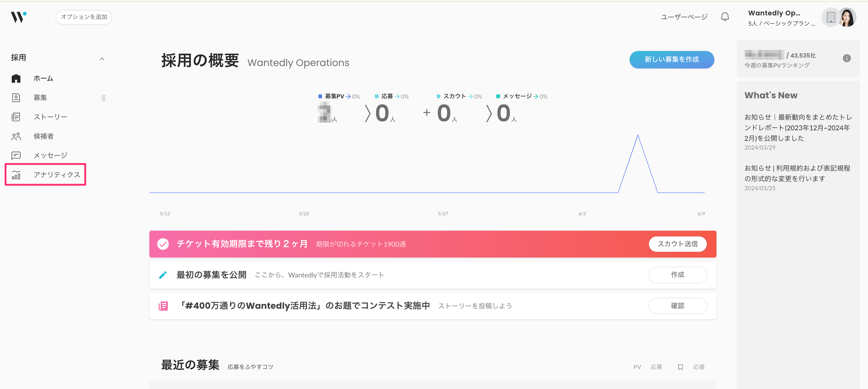Click the chart peak near 6/3
The image size is (868, 389).
[637, 135]
